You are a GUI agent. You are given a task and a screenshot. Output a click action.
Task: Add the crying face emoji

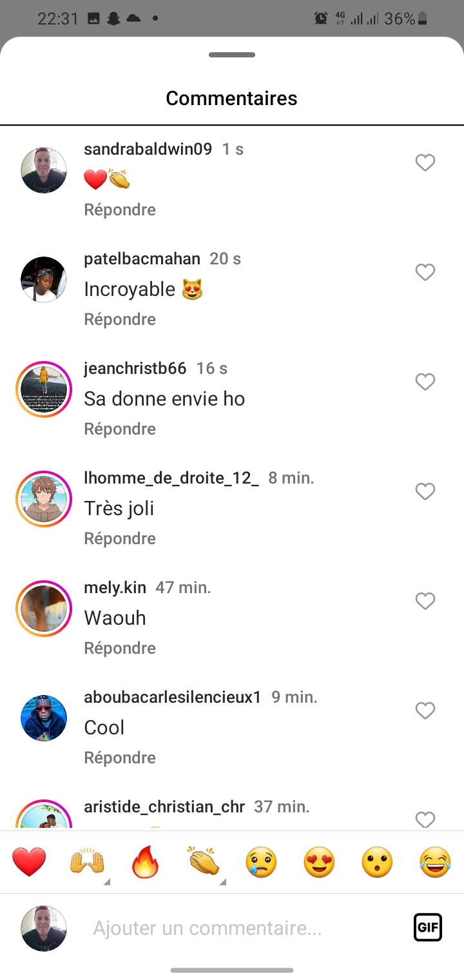(261, 862)
